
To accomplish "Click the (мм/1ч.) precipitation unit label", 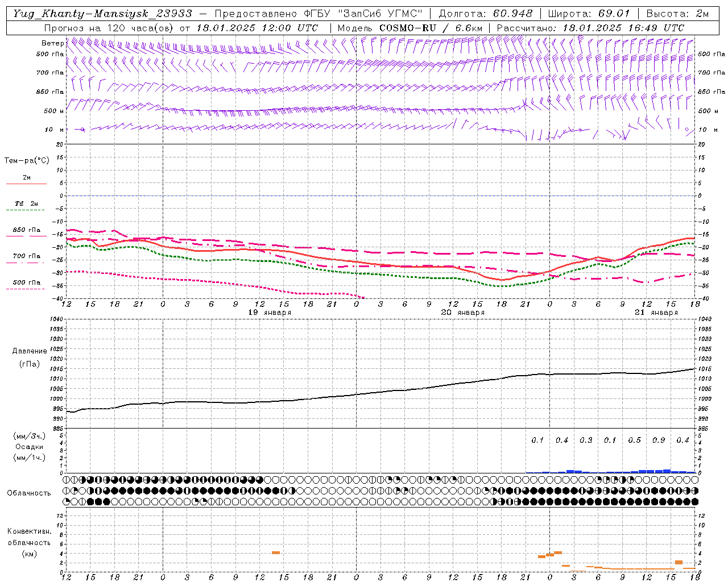I will click(29, 458).
